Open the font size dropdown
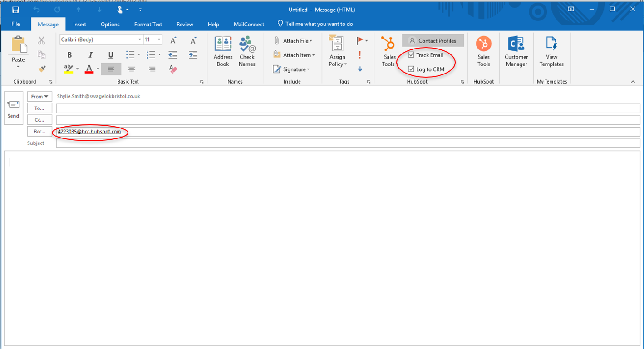Viewport: 644px width, 349px height. (159, 40)
